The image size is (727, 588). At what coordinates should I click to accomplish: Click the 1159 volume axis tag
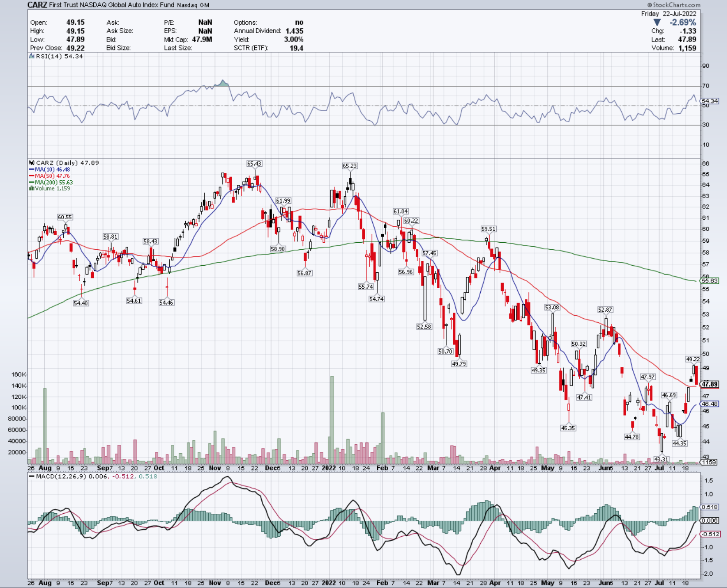click(709, 462)
